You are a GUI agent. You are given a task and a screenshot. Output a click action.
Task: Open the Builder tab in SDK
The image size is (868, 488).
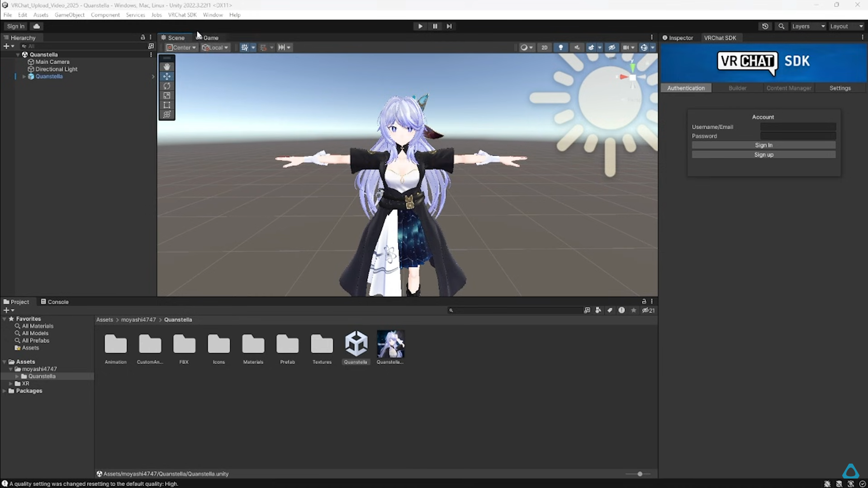click(737, 88)
